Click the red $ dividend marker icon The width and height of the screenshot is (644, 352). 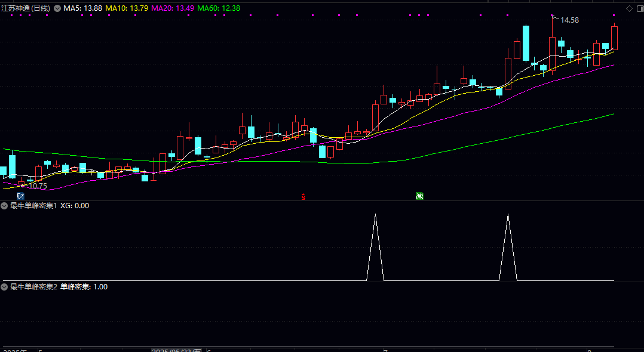click(303, 196)
